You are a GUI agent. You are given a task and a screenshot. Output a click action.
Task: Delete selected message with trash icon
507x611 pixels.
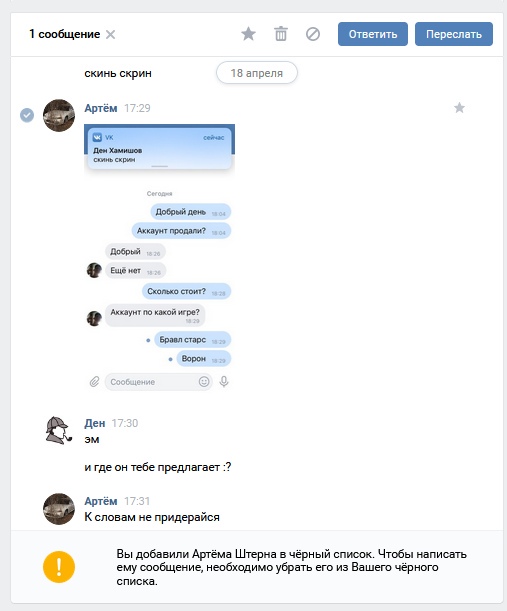pyautogui.click(x=281, y=34)
